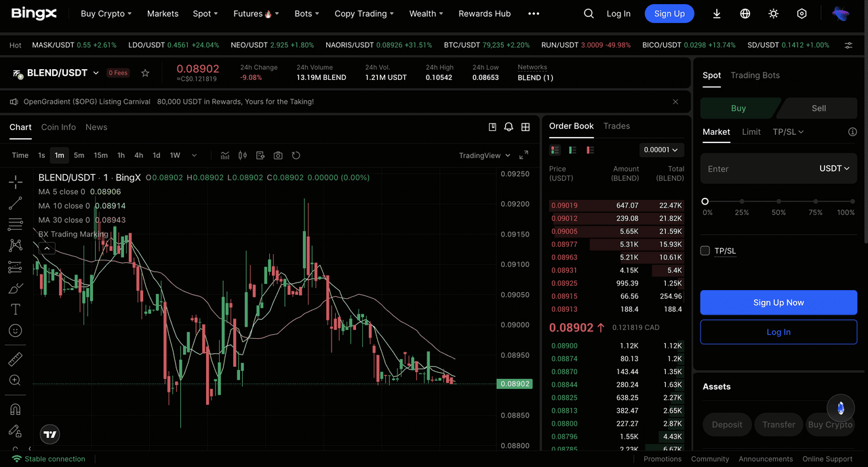
Task: Select the Text annotation tool
Action: tap(15, 309)
